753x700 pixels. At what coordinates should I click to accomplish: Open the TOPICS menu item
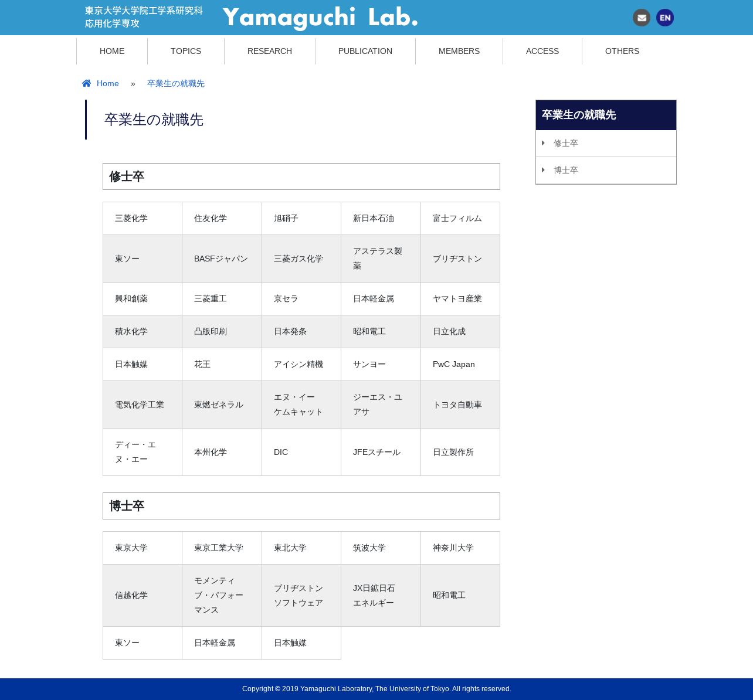click(x=186, y=51)
